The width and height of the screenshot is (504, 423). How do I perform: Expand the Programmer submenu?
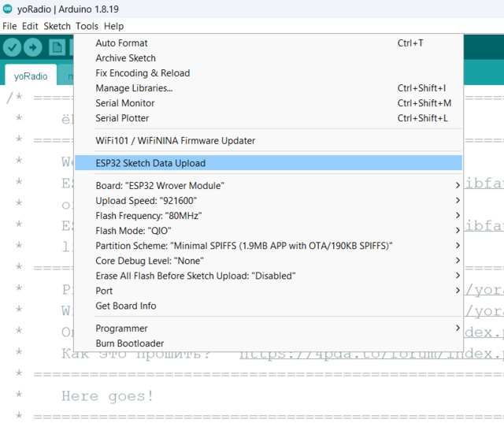pyautogui.click(x=269, y=328)
